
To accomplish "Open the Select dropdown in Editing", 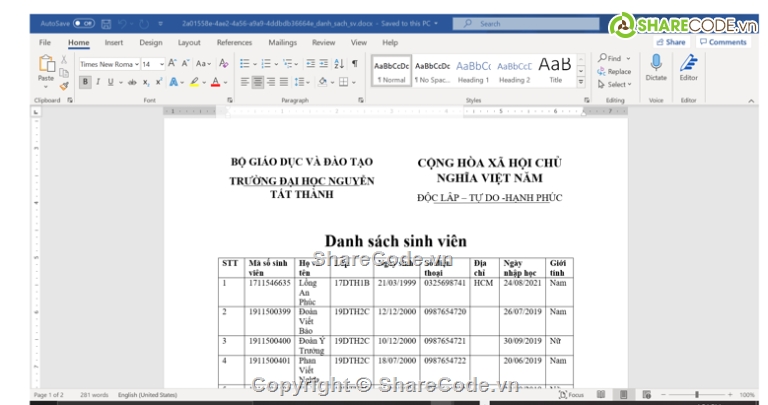I will point(614,84).
